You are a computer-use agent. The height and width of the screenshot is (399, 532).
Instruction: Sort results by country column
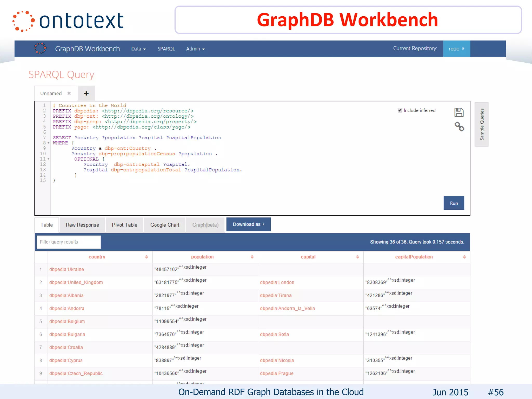coord(147,257)
